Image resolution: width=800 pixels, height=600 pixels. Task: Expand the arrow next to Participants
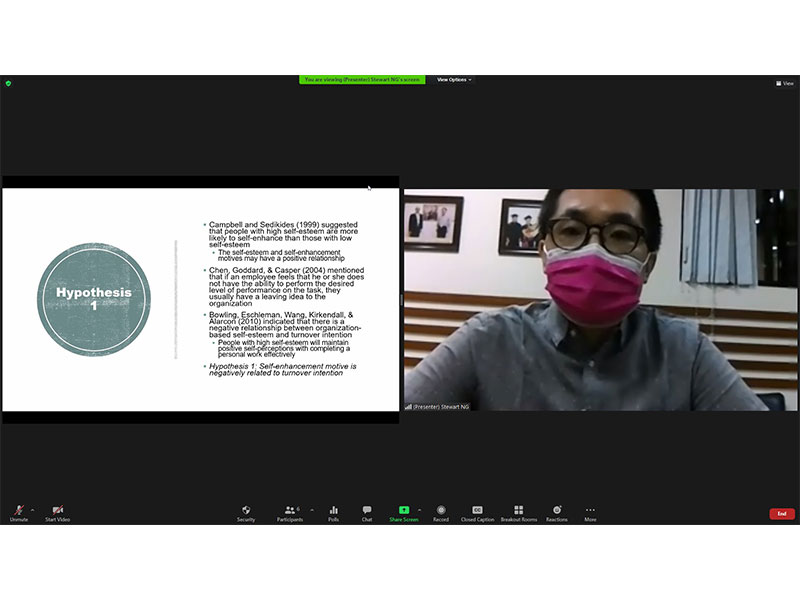(x=312, y=509)
